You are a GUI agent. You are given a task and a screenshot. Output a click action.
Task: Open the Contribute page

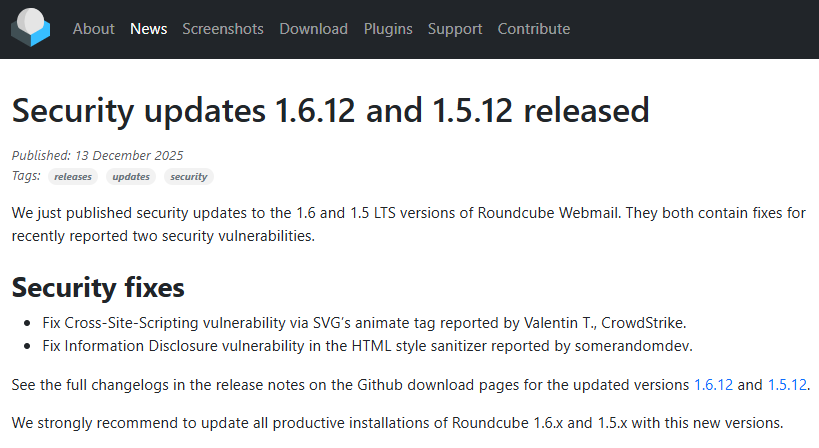click(x=534, y=29)
